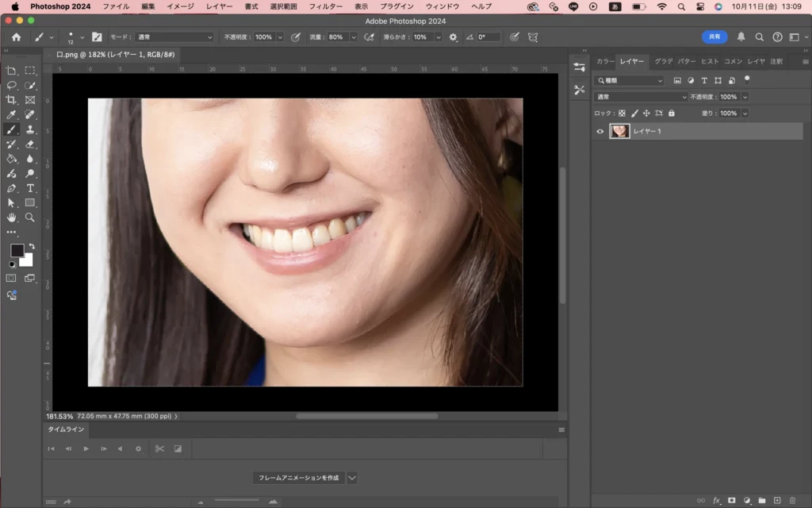The height and width of the screenshot is (508, 812).
Task: Open the layer 不透明度 dropdown arrow
Action: [x=744, y=97]
